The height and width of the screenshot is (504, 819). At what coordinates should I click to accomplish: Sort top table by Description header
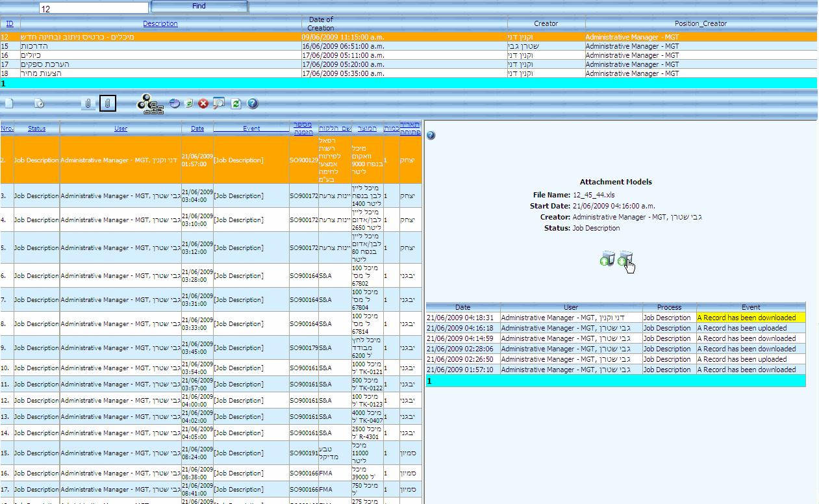[160, 23]
